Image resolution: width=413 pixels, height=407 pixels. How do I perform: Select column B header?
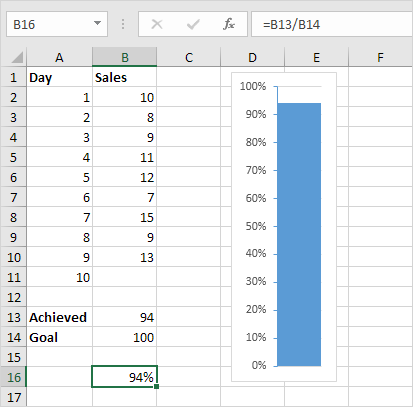coord(124,57)
